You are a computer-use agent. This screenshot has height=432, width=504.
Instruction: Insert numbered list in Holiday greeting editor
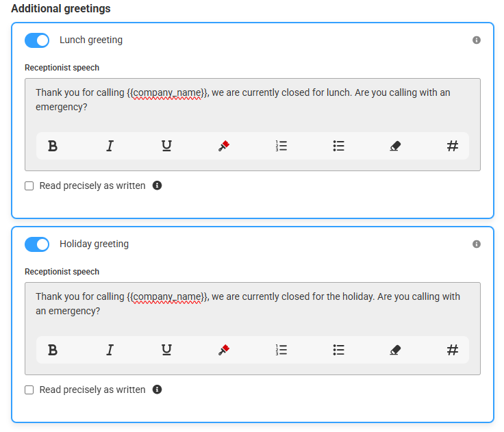(x=281, y=350)
